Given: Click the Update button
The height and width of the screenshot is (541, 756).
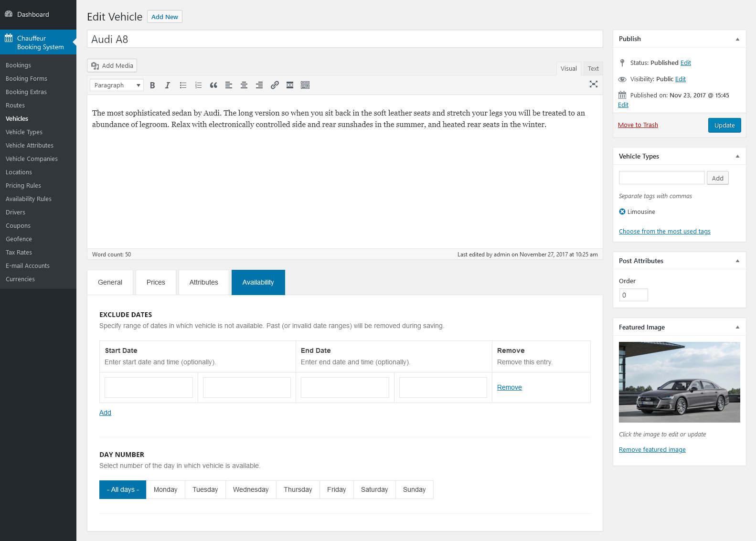Looking at the screenshot, I should pyautogui.click(x=724, y=126).
